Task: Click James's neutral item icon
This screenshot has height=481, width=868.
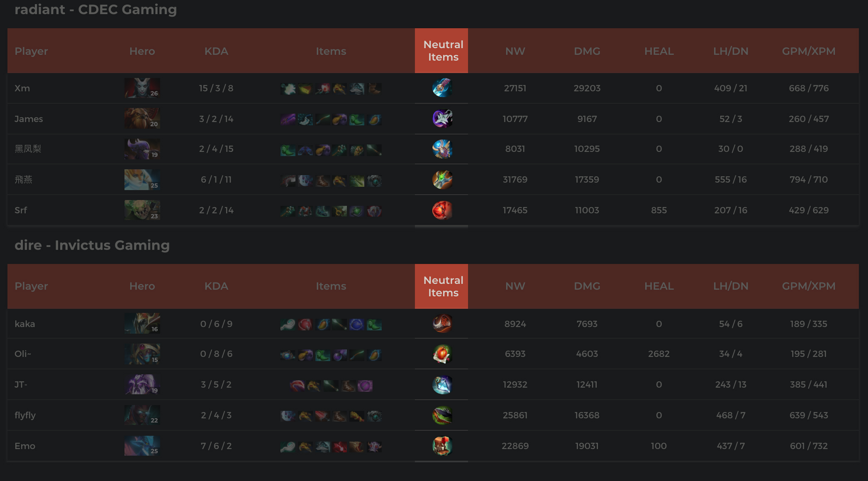Action: click(x=442, y=119)
